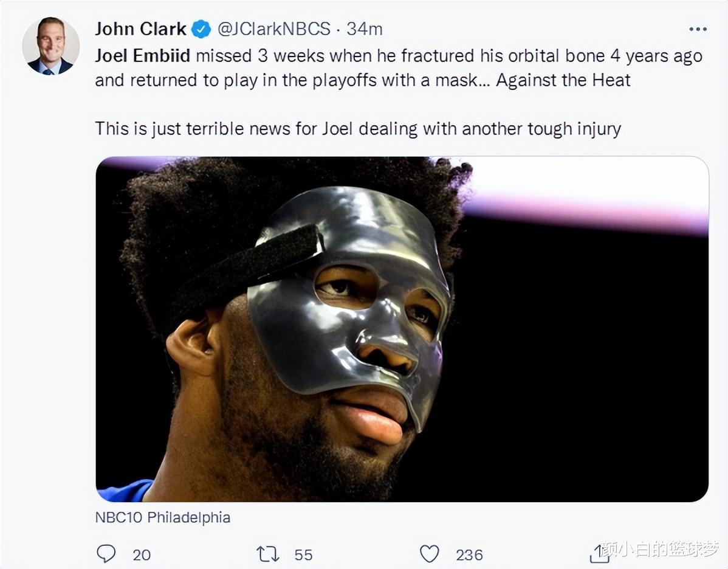Click the John Clark display name
728x569 pixels.
click(141, 29)
